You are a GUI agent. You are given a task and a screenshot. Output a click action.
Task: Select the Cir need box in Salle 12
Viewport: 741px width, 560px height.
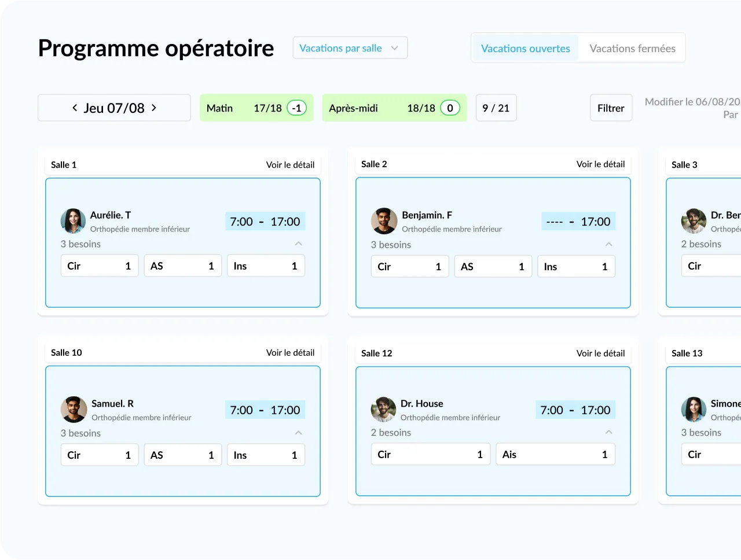click(431, 455)
